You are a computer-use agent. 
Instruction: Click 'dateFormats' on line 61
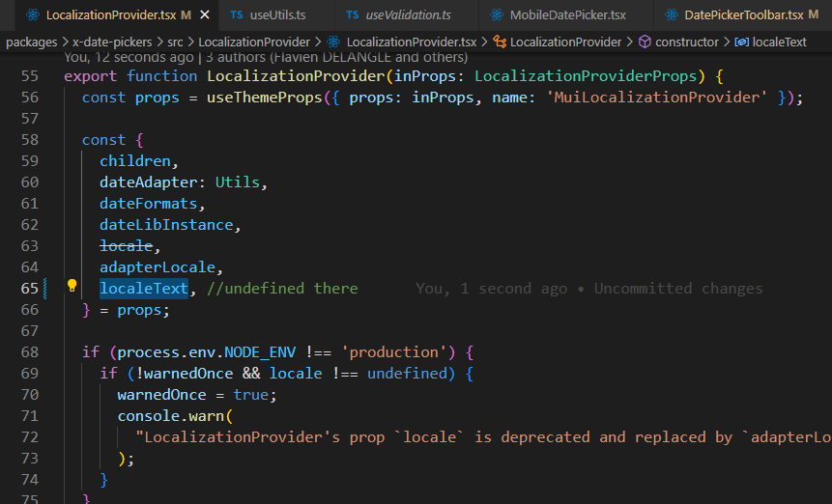coord(149,204)
